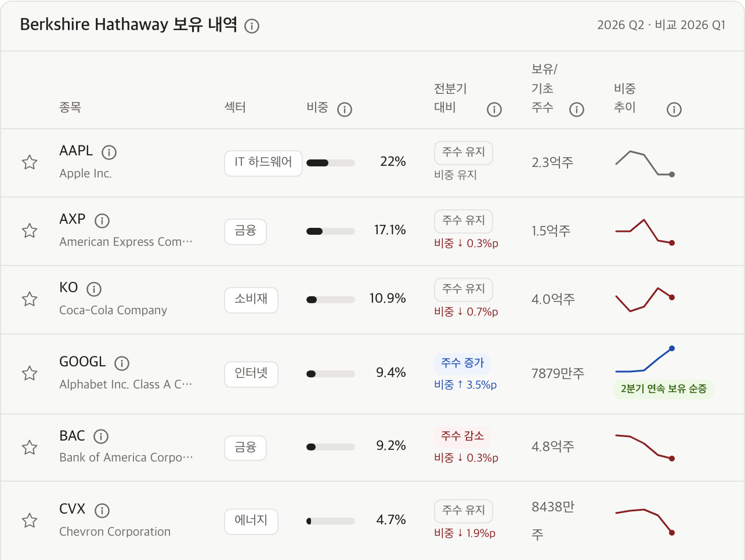Click the 섹터 column header
The width and height of the screenshot is (745, 560).
[x=235, y=107]
